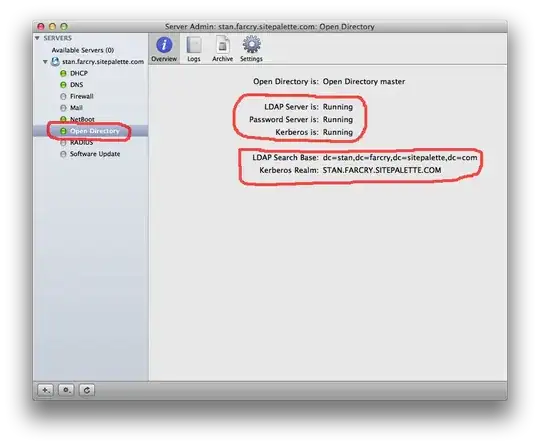Select the Firewall service

[82, 96]
